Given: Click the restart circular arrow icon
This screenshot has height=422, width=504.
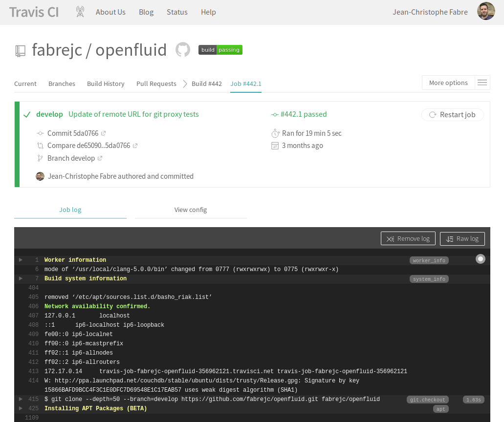Looking at the screenshot, I should [433, 115].
